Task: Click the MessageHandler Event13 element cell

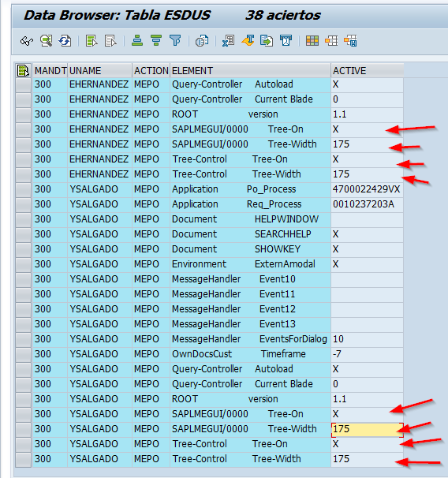Action: [x=250, y=324]
